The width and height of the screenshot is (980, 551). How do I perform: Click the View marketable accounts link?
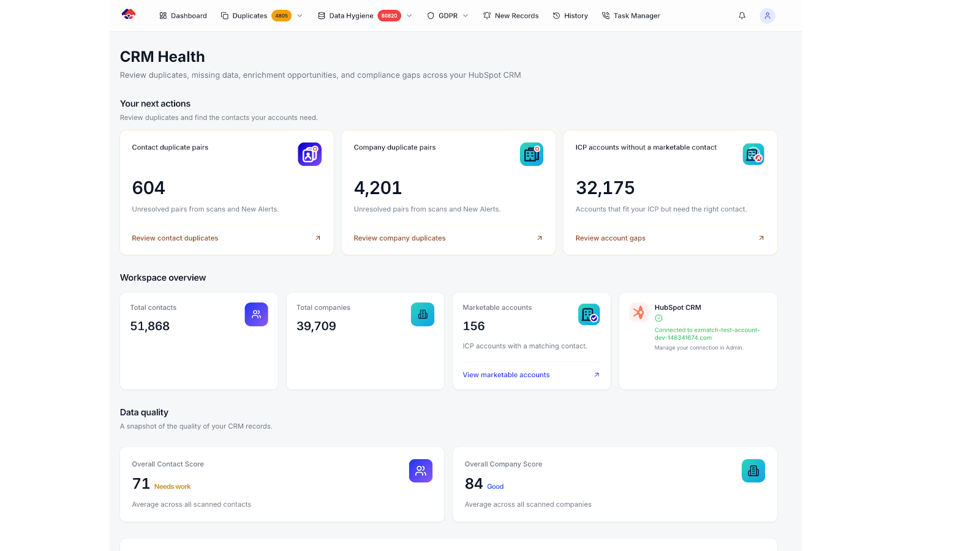point(507,375)
